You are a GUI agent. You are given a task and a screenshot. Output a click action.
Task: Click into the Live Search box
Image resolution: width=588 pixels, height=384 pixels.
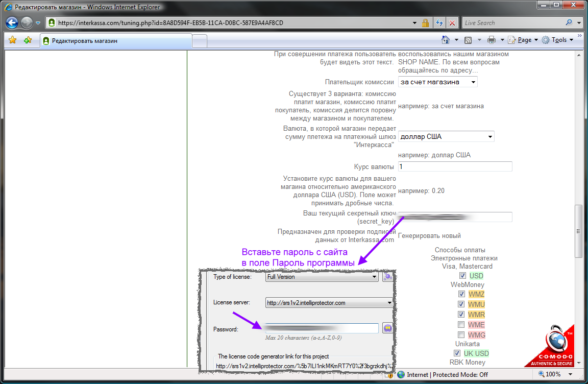(512, 23)
